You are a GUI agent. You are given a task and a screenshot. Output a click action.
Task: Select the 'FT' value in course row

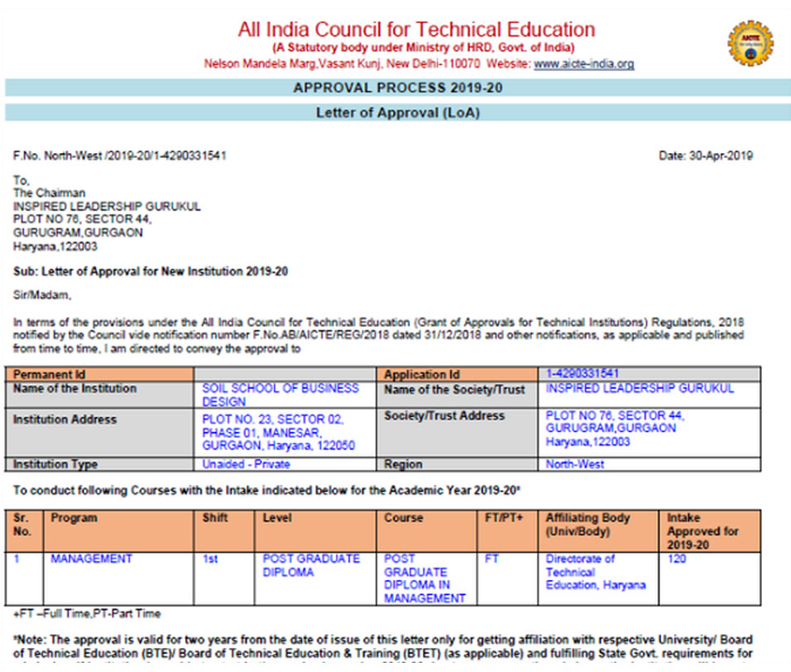point(491,559)
